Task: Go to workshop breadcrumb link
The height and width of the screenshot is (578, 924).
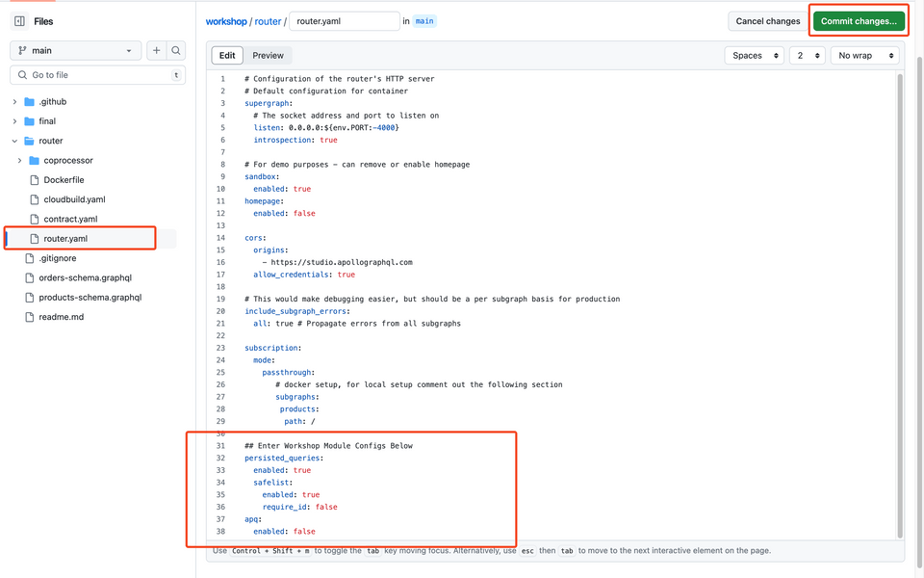Action: [x=226, y=21]
